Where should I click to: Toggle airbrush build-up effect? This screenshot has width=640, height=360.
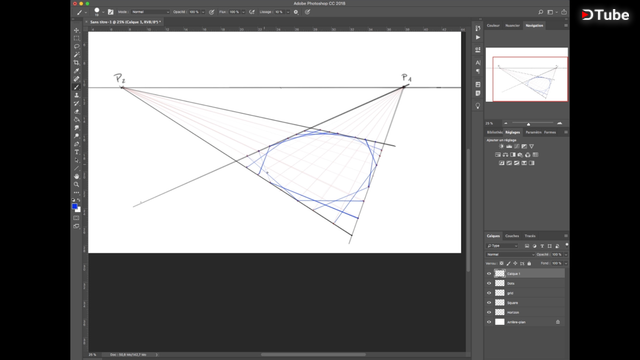point(252,12)
